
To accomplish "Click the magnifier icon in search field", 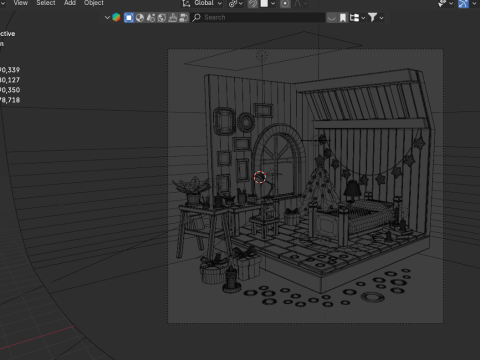I will pos(197,17).
